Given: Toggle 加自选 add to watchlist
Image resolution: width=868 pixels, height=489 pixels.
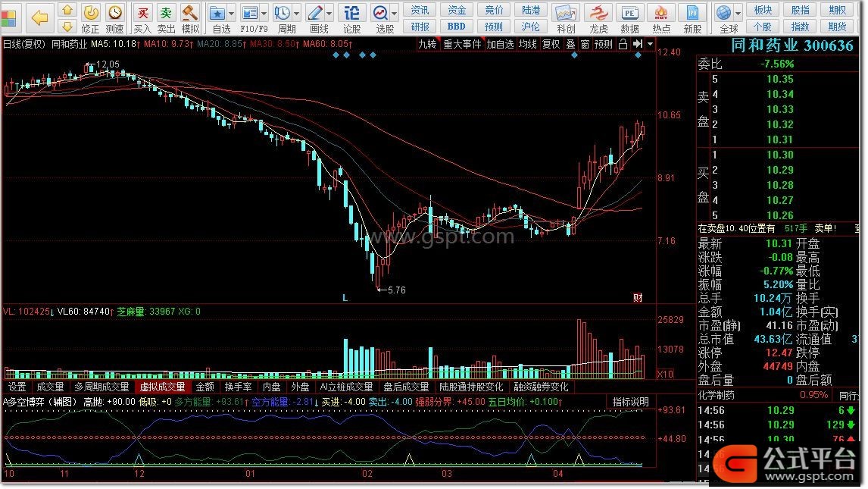Looking at the screenshot, I should pos(501,44).
